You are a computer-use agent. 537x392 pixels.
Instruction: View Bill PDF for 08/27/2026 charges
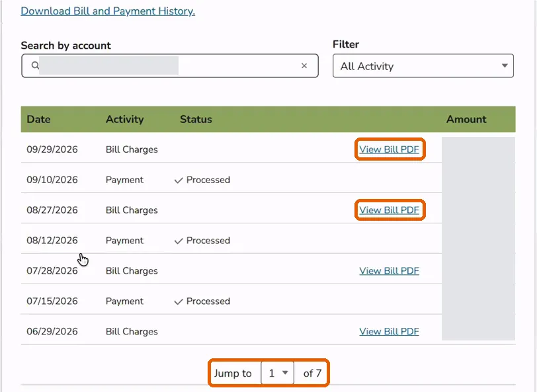point(389,210)
